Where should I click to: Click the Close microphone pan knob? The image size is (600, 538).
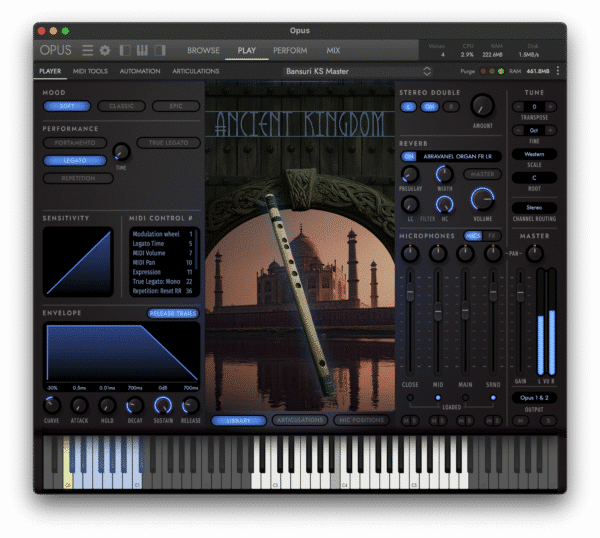(x=410, y=253)
